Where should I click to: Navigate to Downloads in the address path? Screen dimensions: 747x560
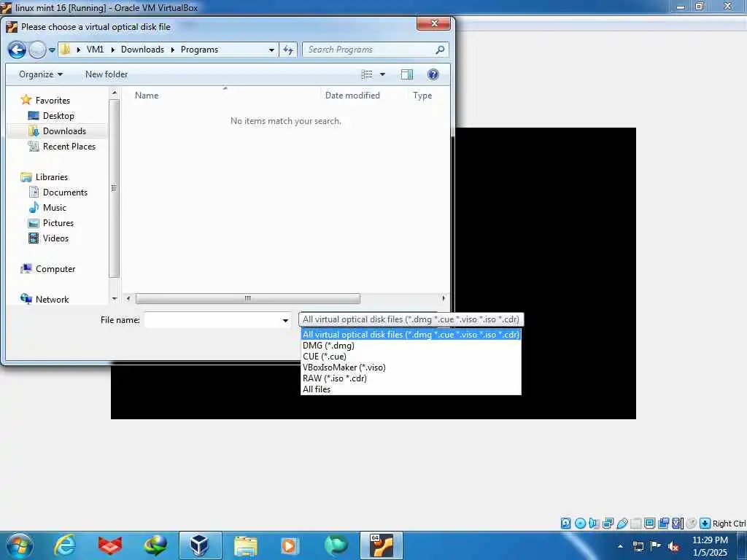[142, 50]
